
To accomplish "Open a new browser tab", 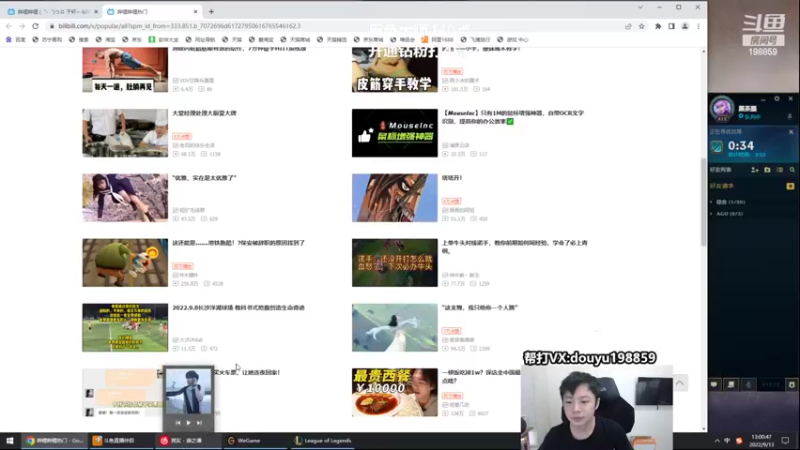I will (x=211, y=11).
